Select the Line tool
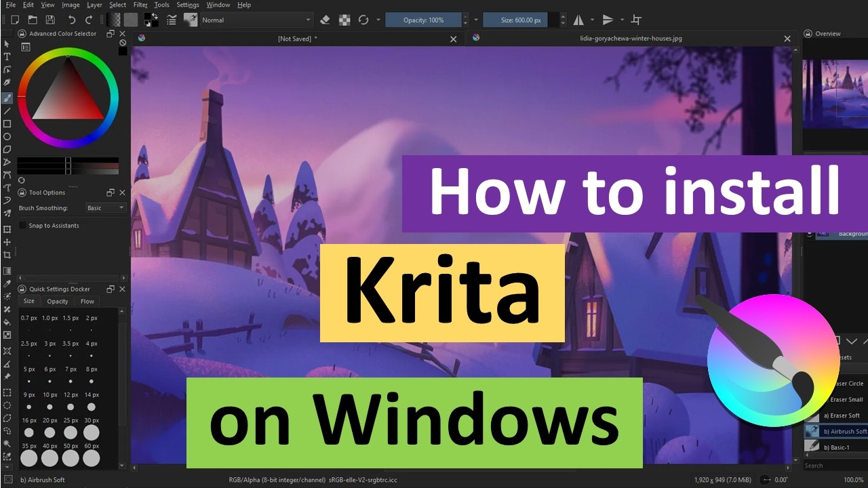Image resolution: width=868 pixels, height=488 pixels. pyautogui.click(x=7, y=110)
